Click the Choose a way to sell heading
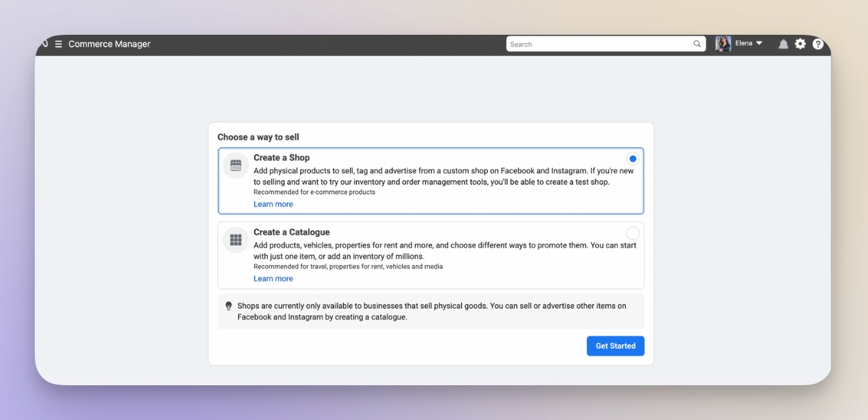Image resolution: width=868 pixels, height=420 pixels. point(258,137)
